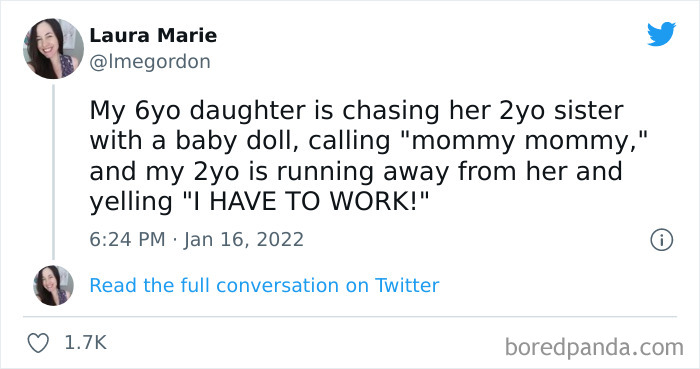
Task: Read the full conversation on Twitter
Action: pos(264,286)
